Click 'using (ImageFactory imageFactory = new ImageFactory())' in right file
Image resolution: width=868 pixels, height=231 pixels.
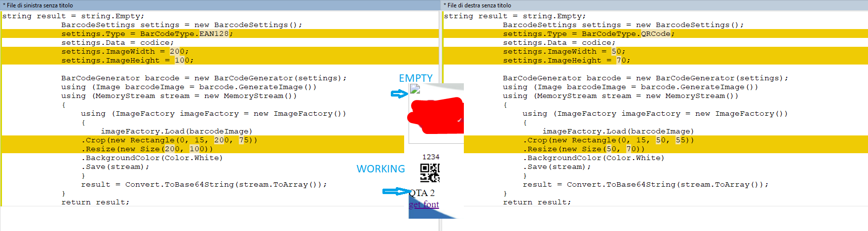655,113
